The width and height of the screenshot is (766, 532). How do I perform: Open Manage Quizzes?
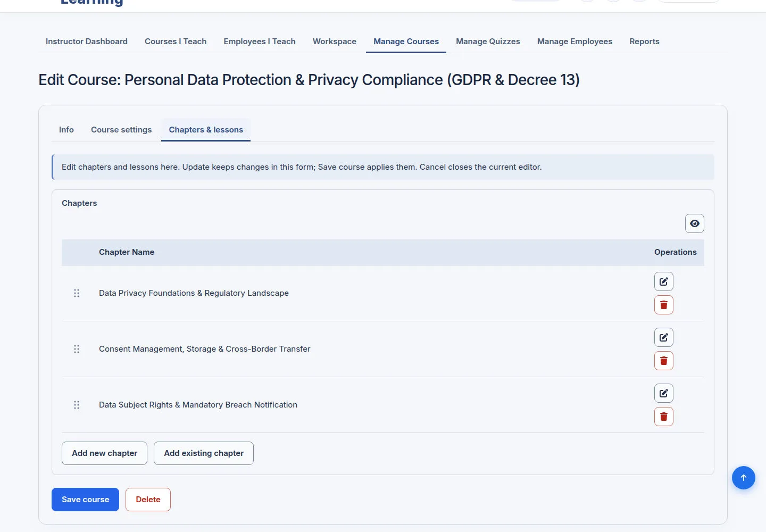488,41
